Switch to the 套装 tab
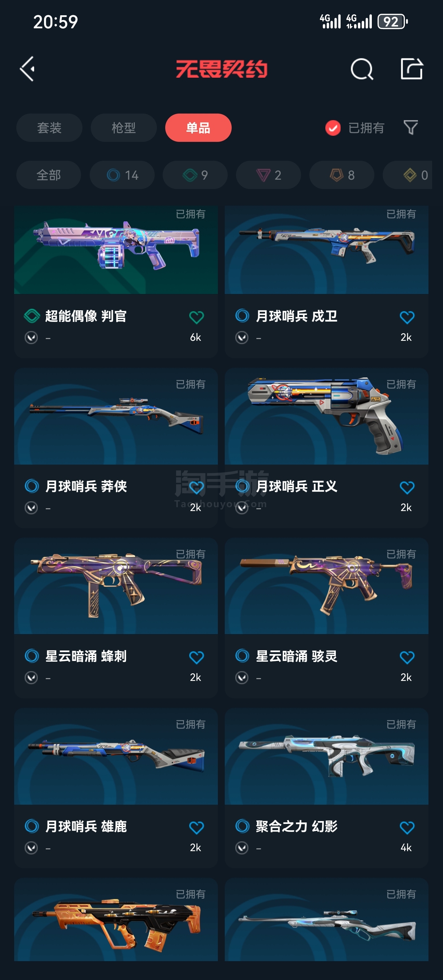Image resolution: width=443 pixels, height=980 pixels. coord(49,128)
